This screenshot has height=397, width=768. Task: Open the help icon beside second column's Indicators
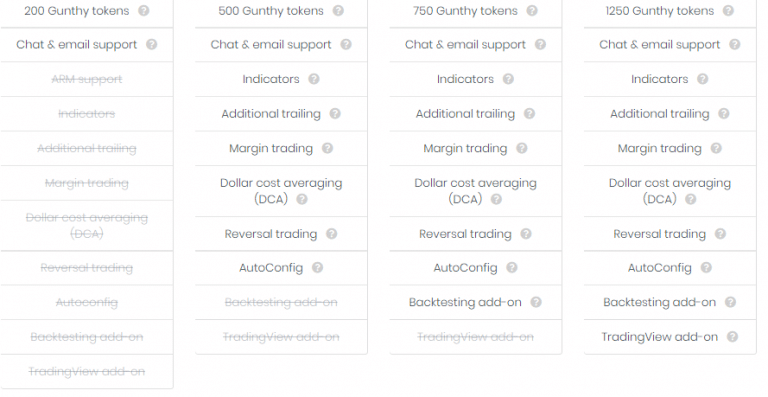[313, 79]
